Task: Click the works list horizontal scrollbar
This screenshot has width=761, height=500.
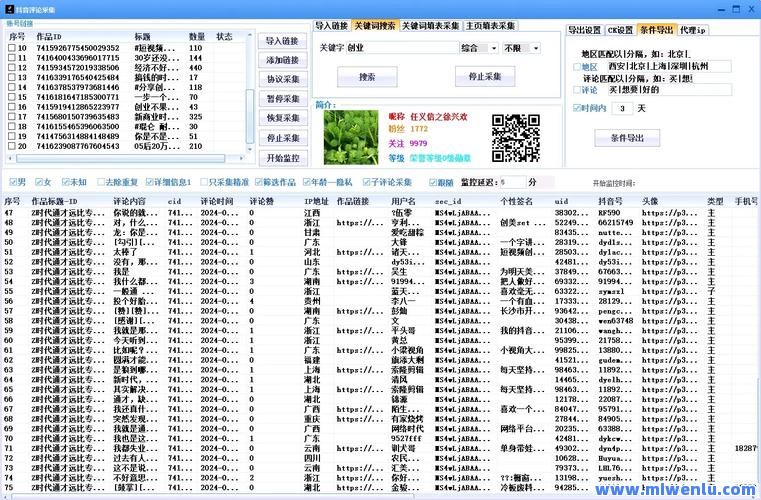Action: (120, 158)
